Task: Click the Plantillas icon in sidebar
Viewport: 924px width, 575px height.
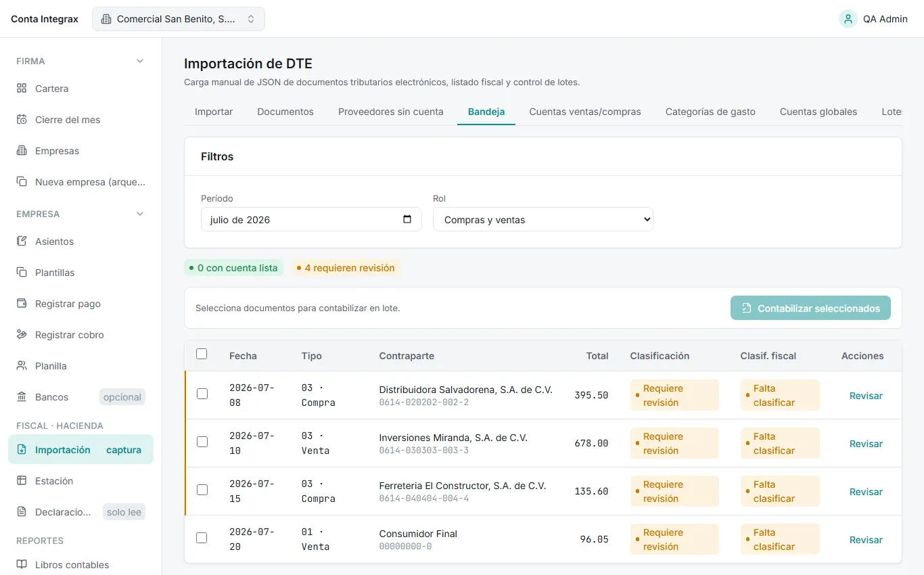Action: tap(22, 273)
